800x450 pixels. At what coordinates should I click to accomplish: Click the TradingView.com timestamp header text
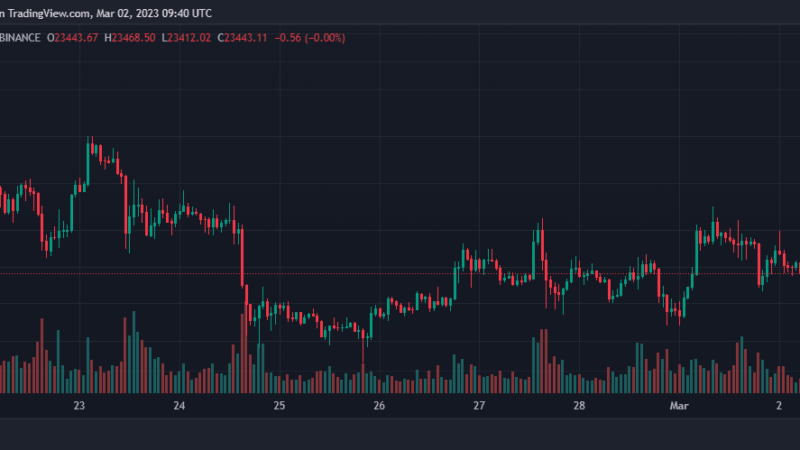(x=106, y=13)
